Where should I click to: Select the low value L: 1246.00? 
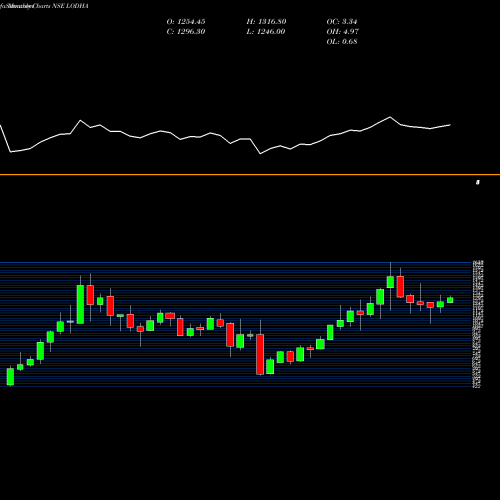click(x=266, y=32)
